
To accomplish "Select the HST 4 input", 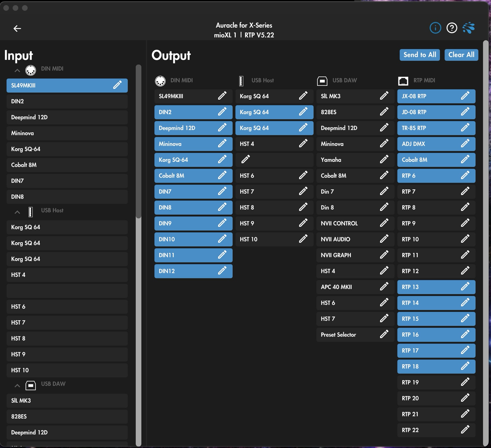I will tap(67, 275).
